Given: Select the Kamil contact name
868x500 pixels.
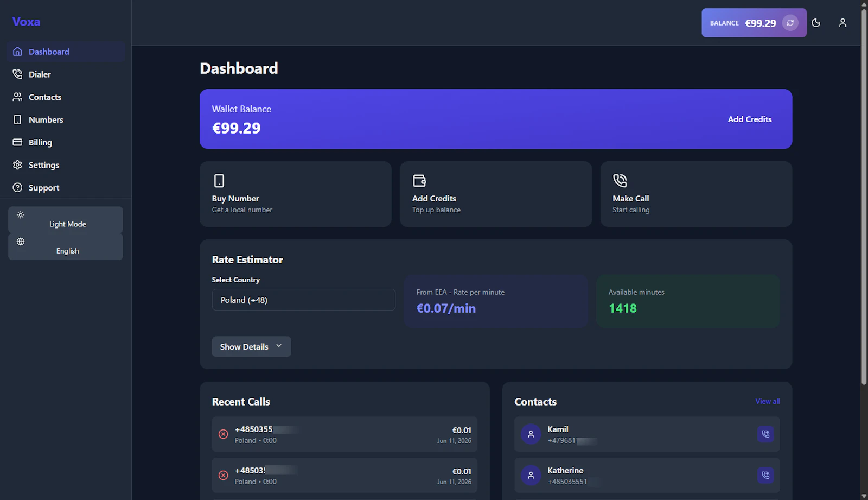Looking at the screenshot, I should 558,429.
